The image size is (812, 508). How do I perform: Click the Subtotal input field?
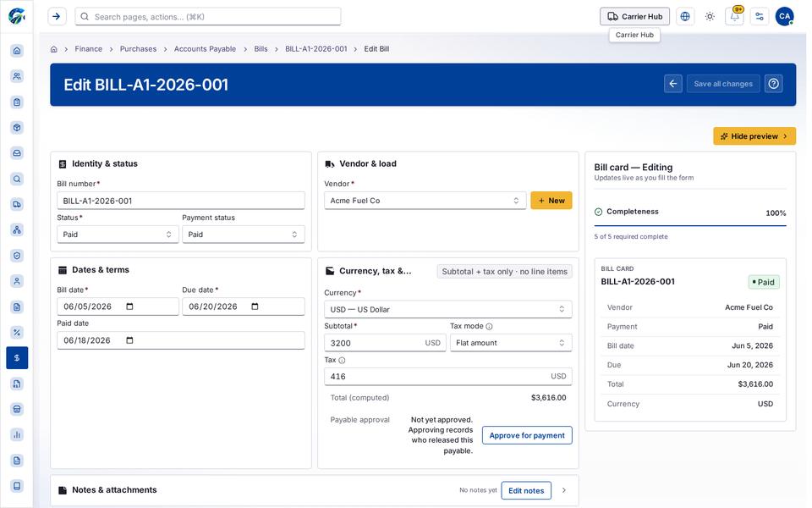[385, 343]
